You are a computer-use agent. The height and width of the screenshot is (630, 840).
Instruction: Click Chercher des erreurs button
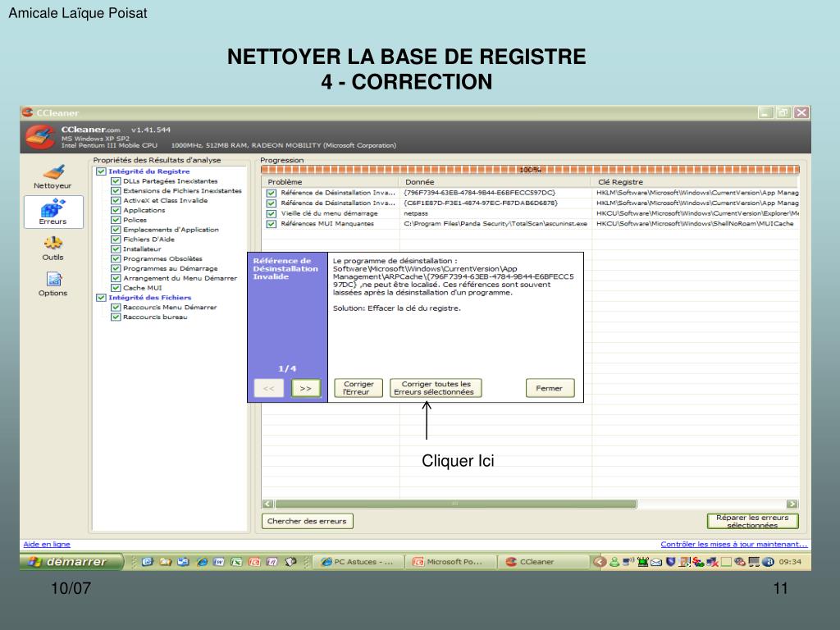tap(307, 521)
